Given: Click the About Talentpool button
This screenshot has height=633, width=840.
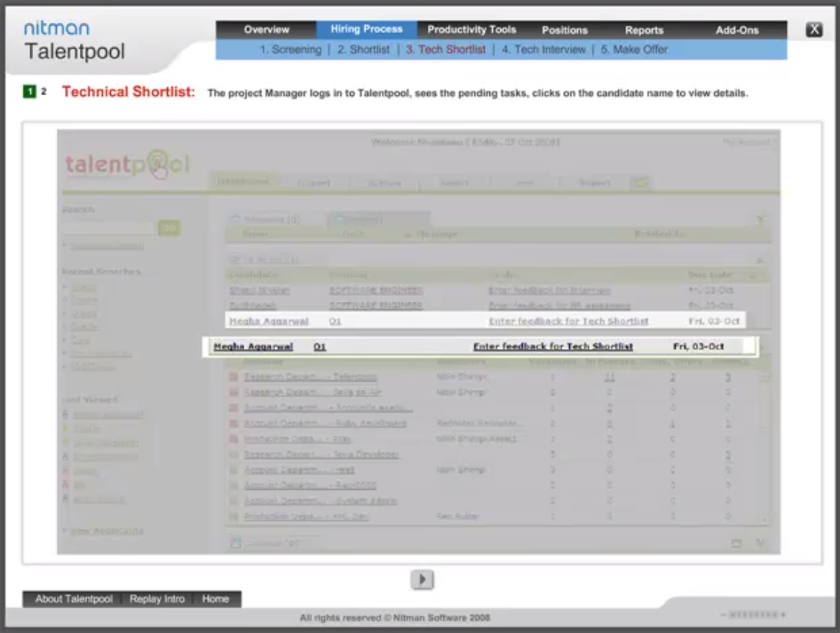Looking at the screenshot, I should pyautogui.click(x=74, y=599).
